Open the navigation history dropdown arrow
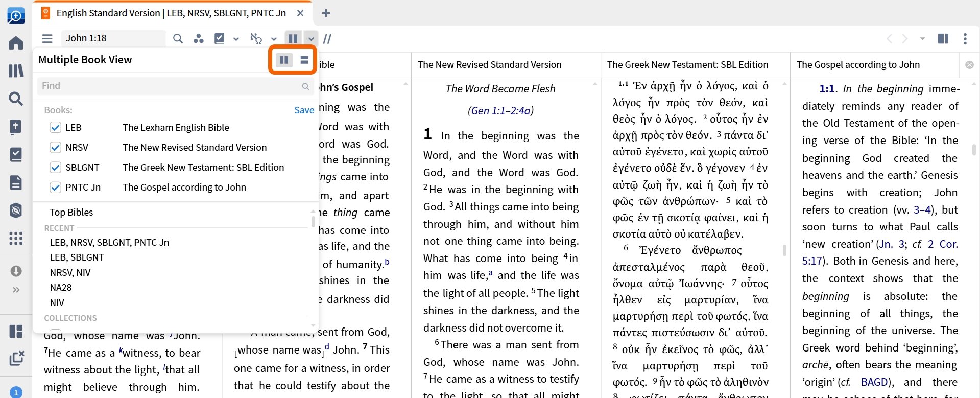This screenshot has height=398, width=980. point(922,39)
